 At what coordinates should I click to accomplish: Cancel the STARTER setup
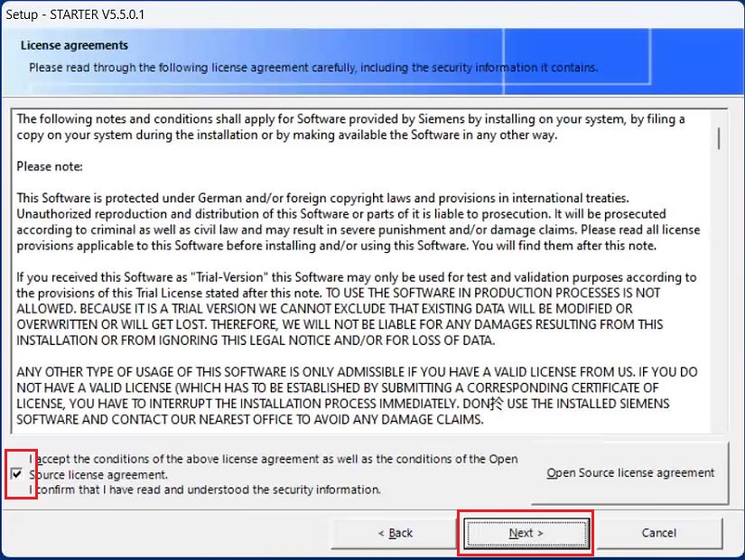[x=658, y=533]
